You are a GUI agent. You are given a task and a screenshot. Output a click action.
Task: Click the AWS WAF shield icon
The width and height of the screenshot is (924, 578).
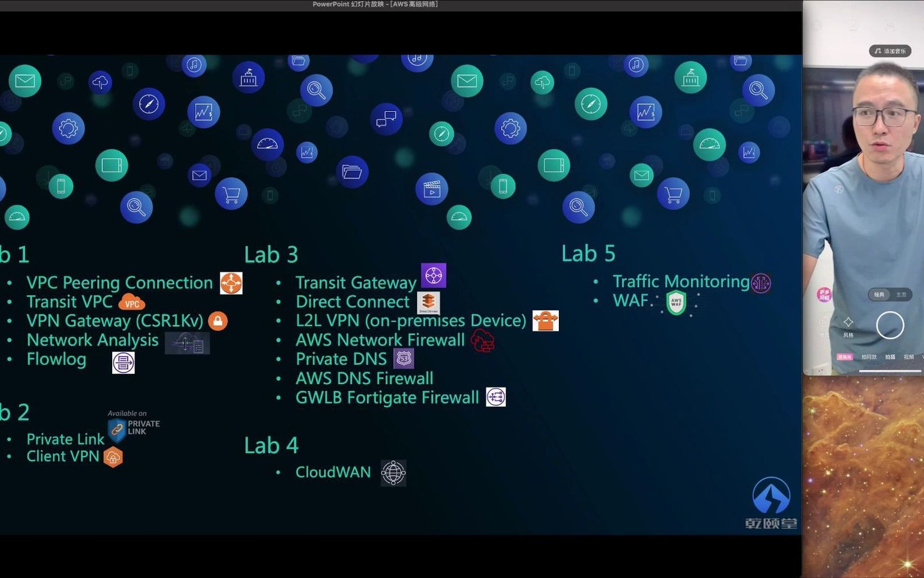(676, 302)
